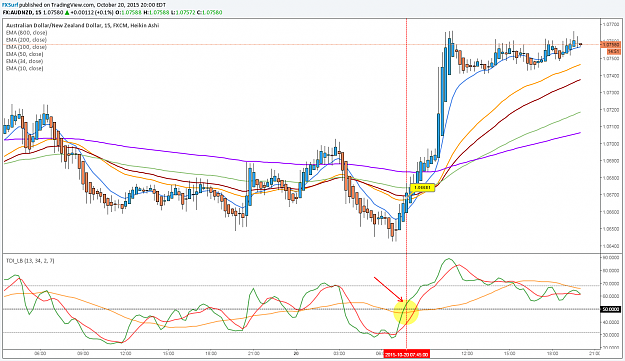Select the TDI_LB (13, 34, 2, 7) indicator label
The height and width of the screenshot is (361, 625).
(30, 261)
